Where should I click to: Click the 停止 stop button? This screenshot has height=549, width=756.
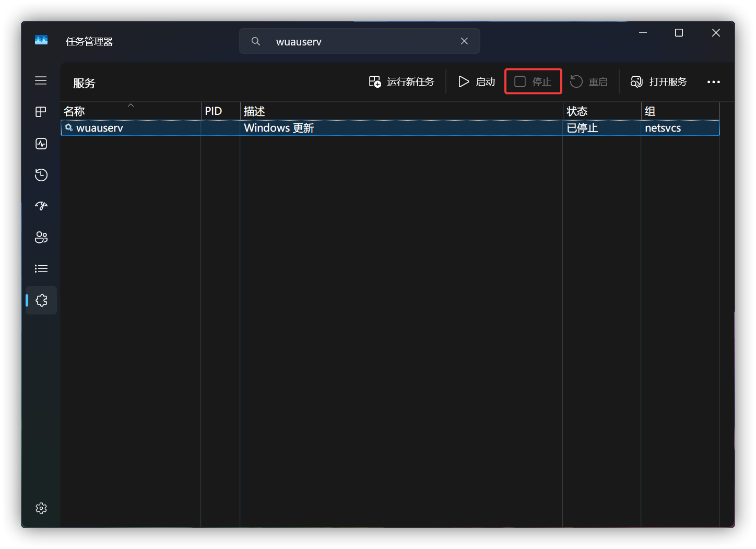click(533, 82)
